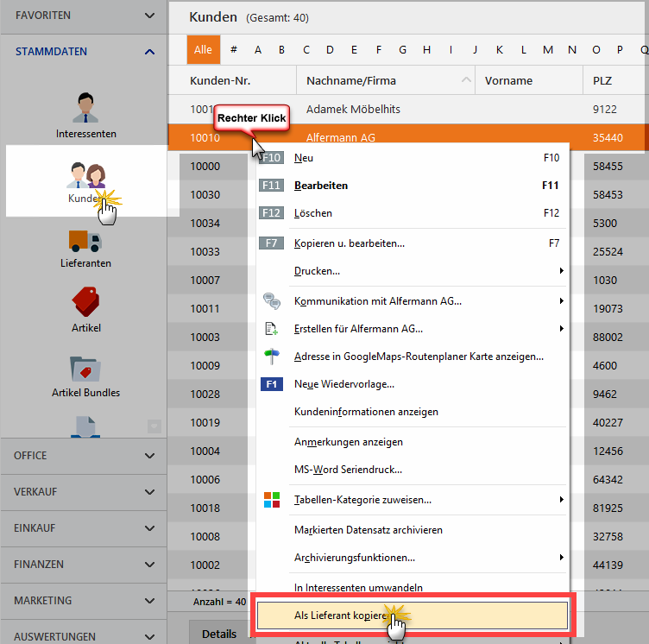Screen dimensions: 649x644
Task: Select customer row 10034
Action: [205, 224]
